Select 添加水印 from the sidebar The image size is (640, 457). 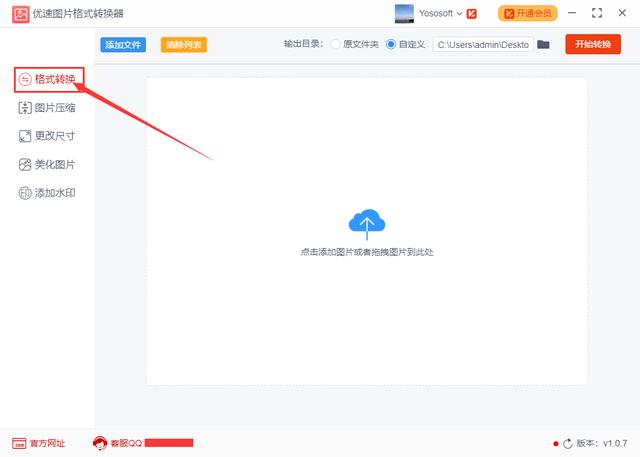point(47,192)
